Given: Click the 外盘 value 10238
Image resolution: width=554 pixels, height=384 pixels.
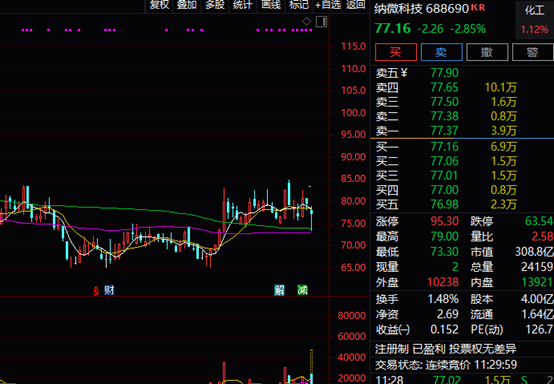Looking at the screenshot, I should (x=443, y=282).
